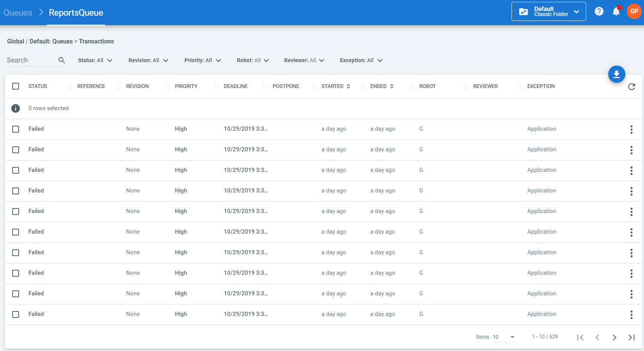This screenshot has height=351, width=644.
Task: Click the REVISION column header
Action: click(137, 87)
